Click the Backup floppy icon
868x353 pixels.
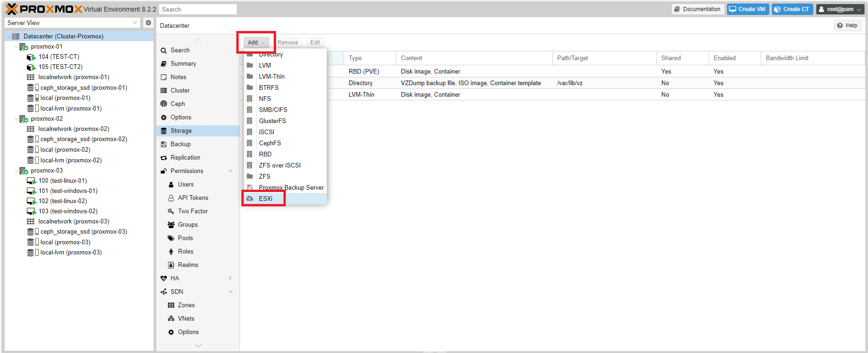click(x=164, y=144)
